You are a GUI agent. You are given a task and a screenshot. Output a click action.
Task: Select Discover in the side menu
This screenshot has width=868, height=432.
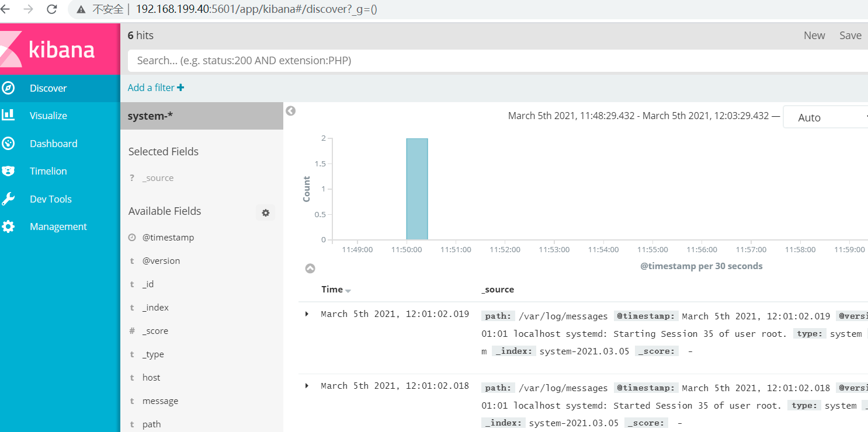[48, 88]
